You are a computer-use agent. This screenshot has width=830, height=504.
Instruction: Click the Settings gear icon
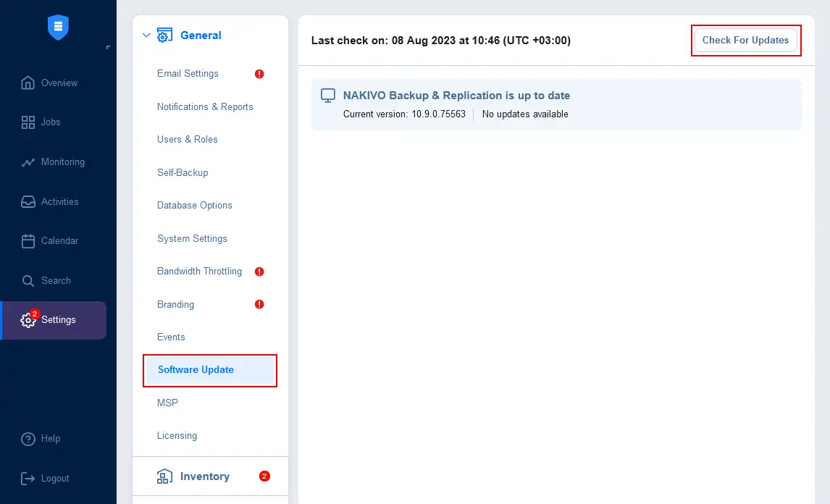[28, 320]
